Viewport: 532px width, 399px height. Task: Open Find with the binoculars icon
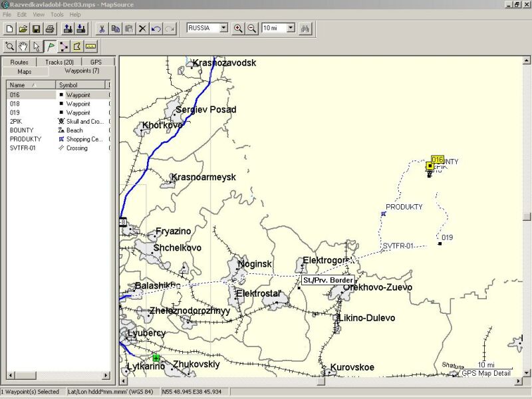pyautogui.click(x=305, y=29)
